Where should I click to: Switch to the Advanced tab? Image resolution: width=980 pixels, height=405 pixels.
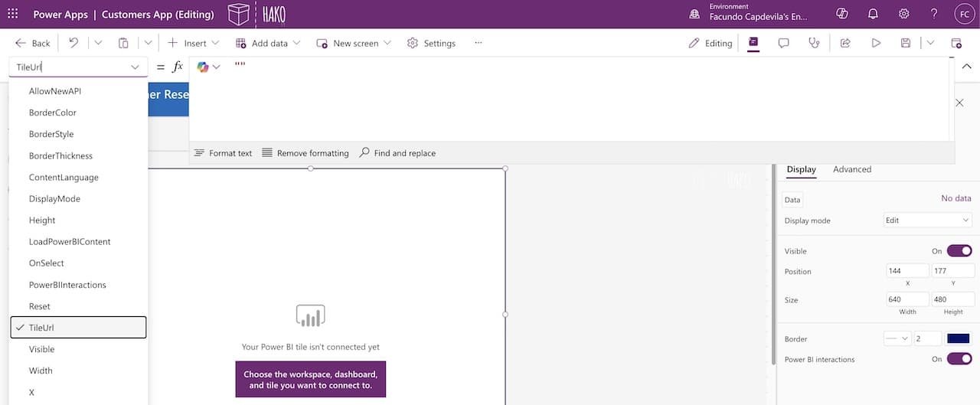(852, 169)
